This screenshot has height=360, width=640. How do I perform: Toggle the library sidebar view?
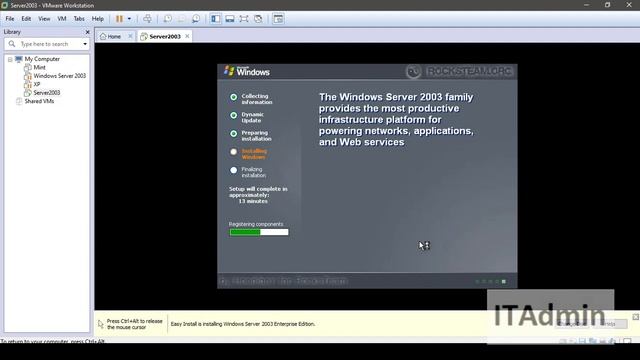tap(216, 19)
